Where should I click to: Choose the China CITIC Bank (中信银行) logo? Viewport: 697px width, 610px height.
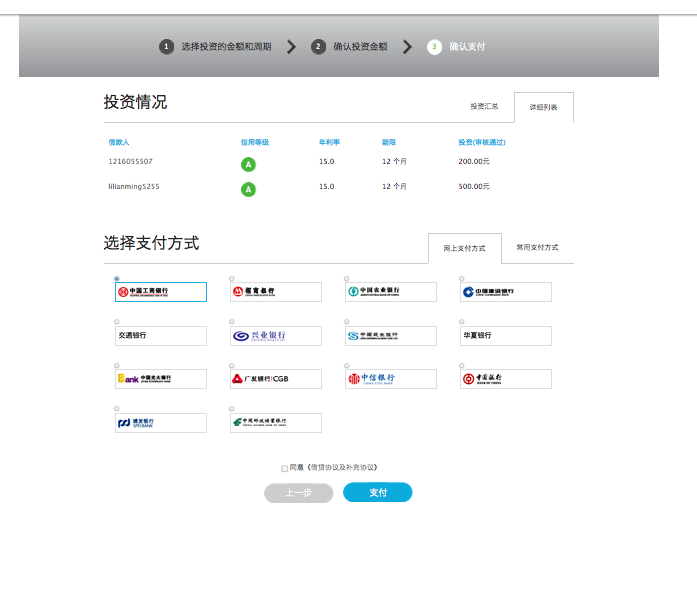tap(390, 379)
